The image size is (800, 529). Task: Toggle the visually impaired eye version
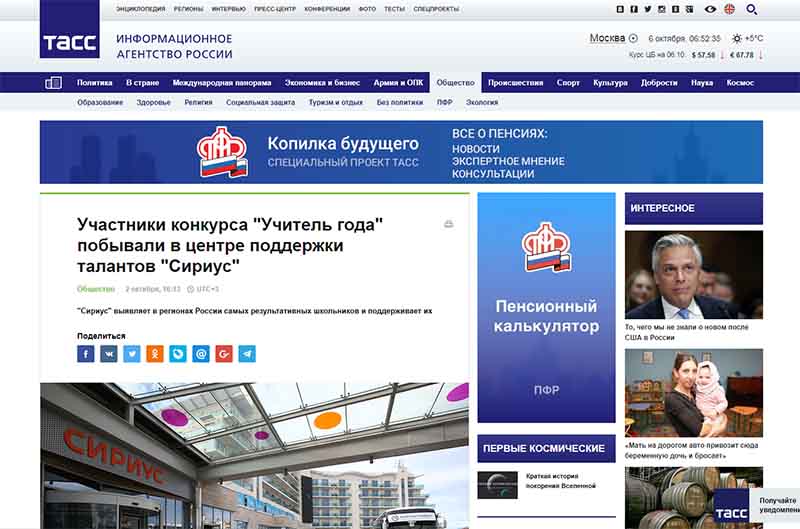[710, 9]
